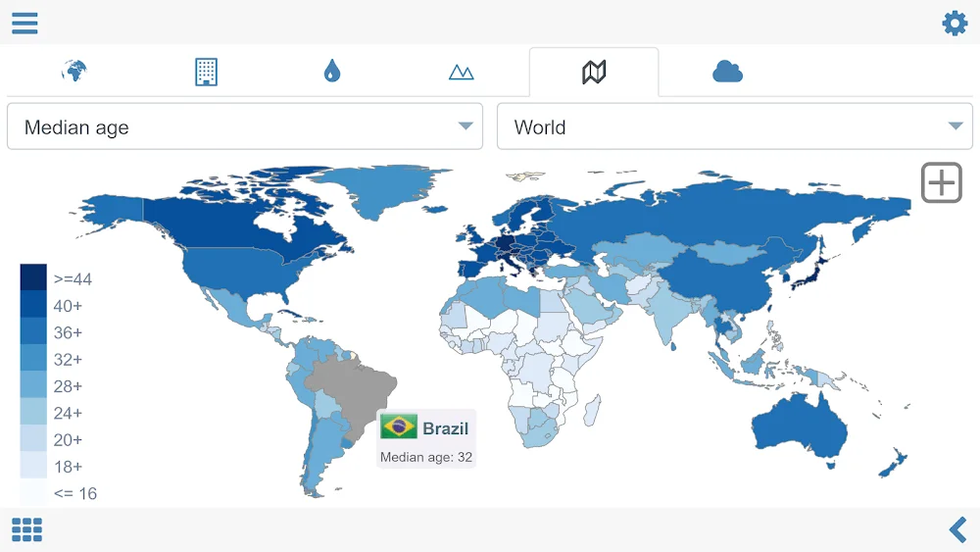Go to the mountains tab
This screenshot has height=552, width=980.
point(461,73)
